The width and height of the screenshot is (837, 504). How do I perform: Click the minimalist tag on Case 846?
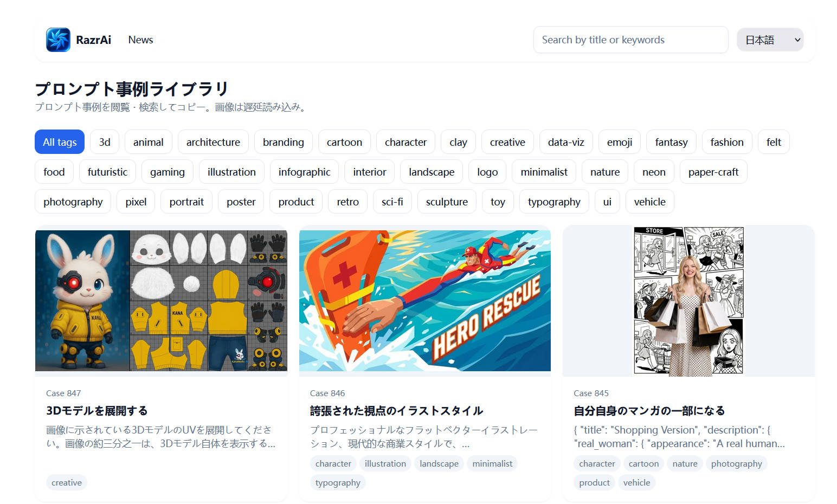[x=492, y=463]
